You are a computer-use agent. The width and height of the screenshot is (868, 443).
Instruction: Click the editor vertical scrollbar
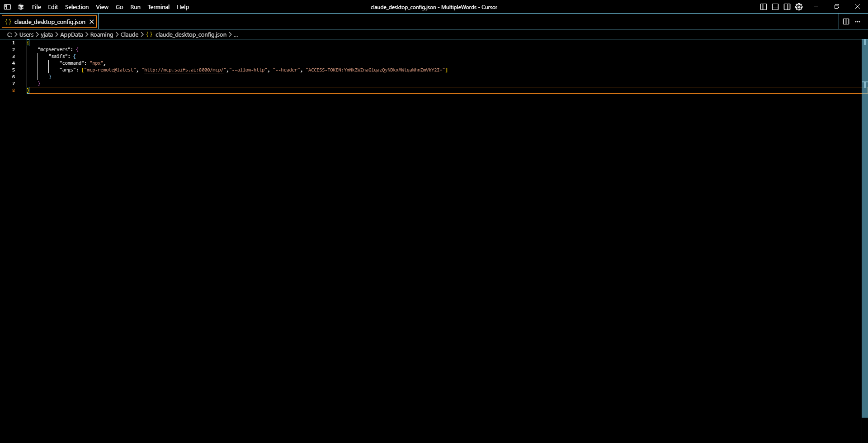(x=865, y=229)
